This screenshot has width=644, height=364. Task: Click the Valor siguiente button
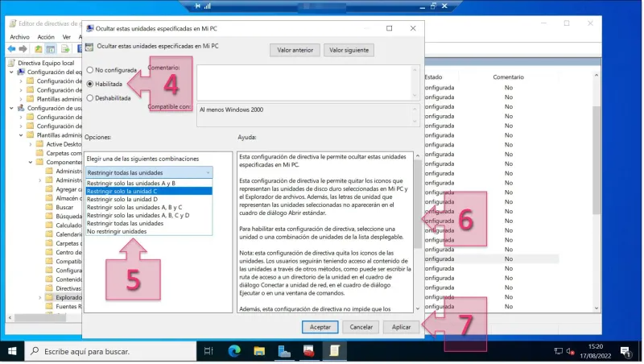coord(349,50)
